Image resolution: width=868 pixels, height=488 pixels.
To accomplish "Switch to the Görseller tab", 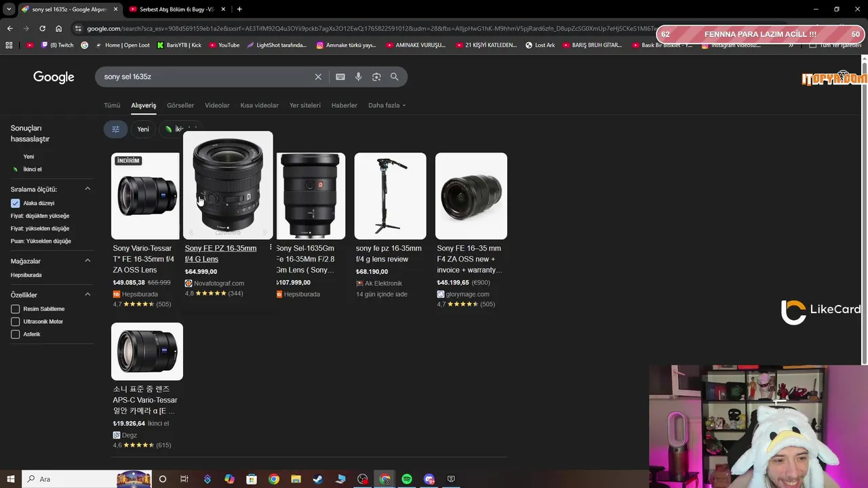I will pos(180,105).
